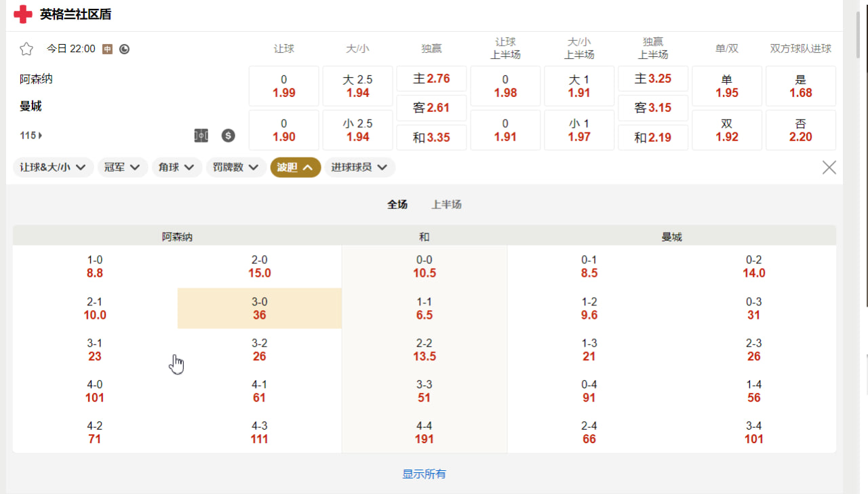Select Man City score 1-4 at 56

[754, 391]
